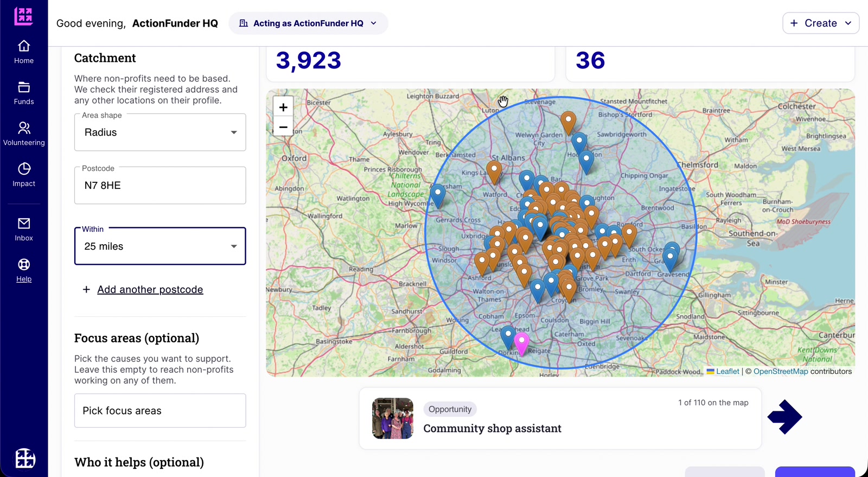Screen dimensions: 868x477
Task: Click the building icon in Acting as selector
Action: [x=244, y=23]
